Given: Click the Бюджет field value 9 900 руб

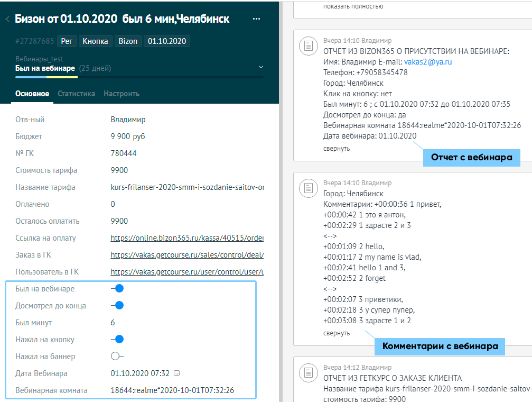Looking at the screenshot, I should click(x=128, y=136).
